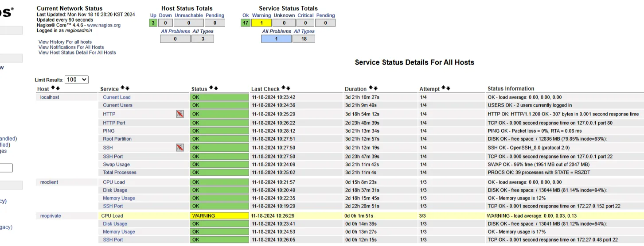Open localhost Current Load service
This screenshot has height=246, width=644.
[117, 97]
